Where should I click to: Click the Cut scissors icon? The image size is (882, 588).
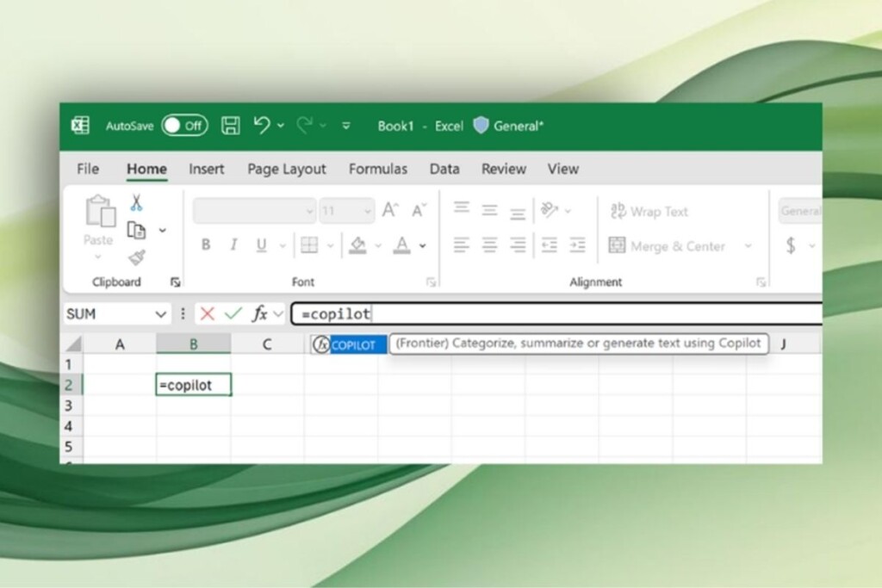(136, 203)
